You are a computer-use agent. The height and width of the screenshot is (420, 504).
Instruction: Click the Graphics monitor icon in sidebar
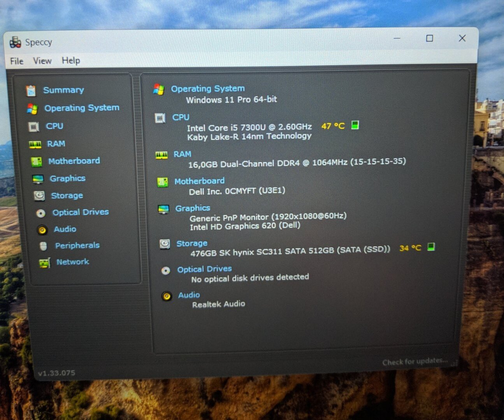click(x=38, y=179)
